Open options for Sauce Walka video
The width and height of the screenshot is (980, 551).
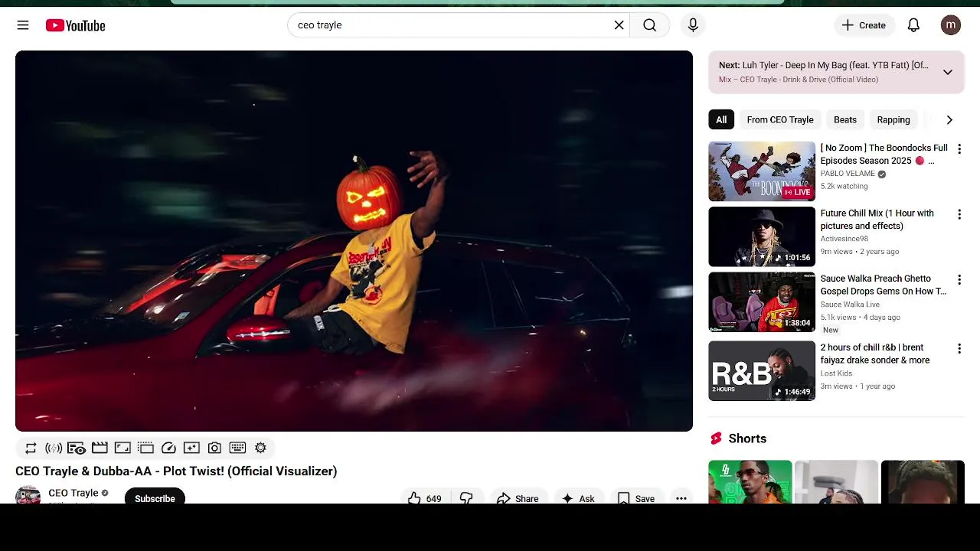click(x=959, y=280)
